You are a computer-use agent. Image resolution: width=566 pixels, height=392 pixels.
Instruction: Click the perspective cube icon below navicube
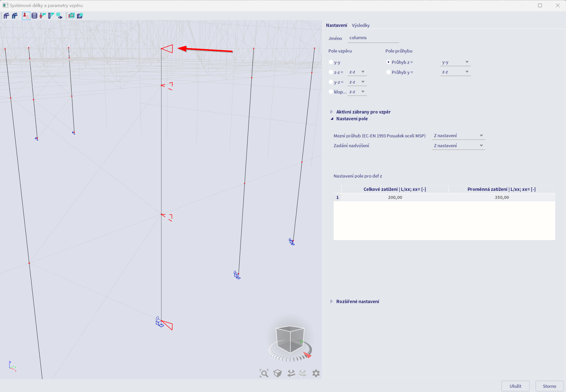point(277,373)
